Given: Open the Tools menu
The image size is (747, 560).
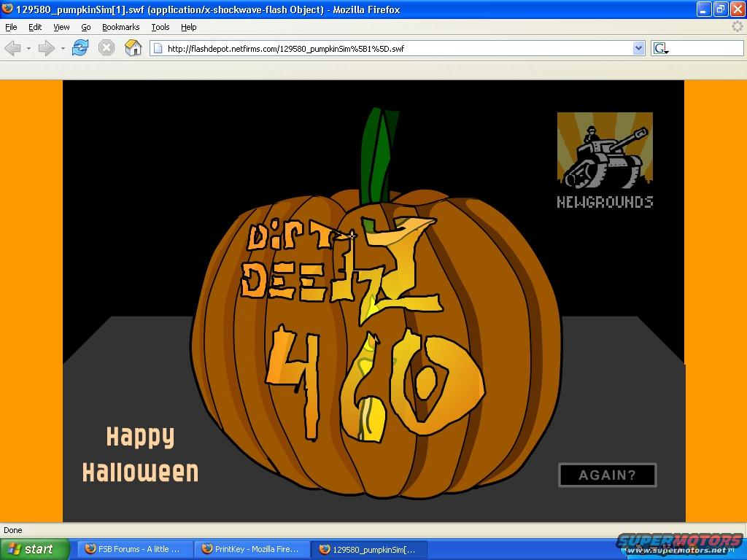Looking at the screenshot, I should (x=160, y=27).
